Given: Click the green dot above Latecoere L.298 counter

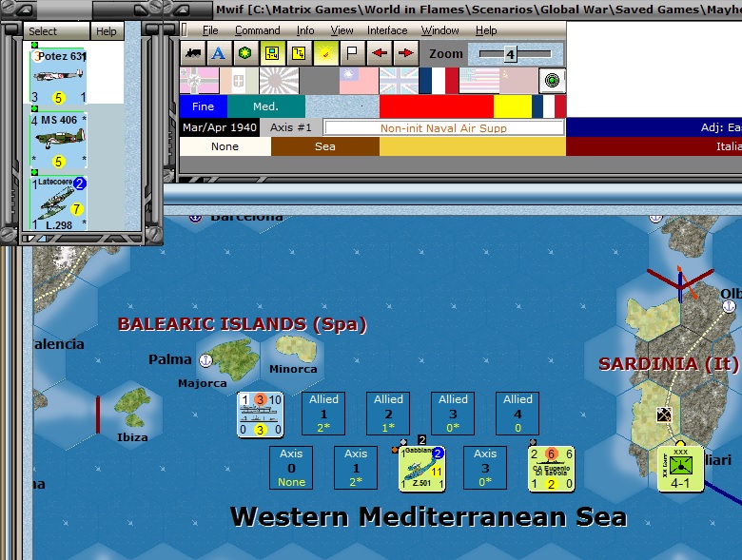Looking at the screenshot, I should (34, 173).
